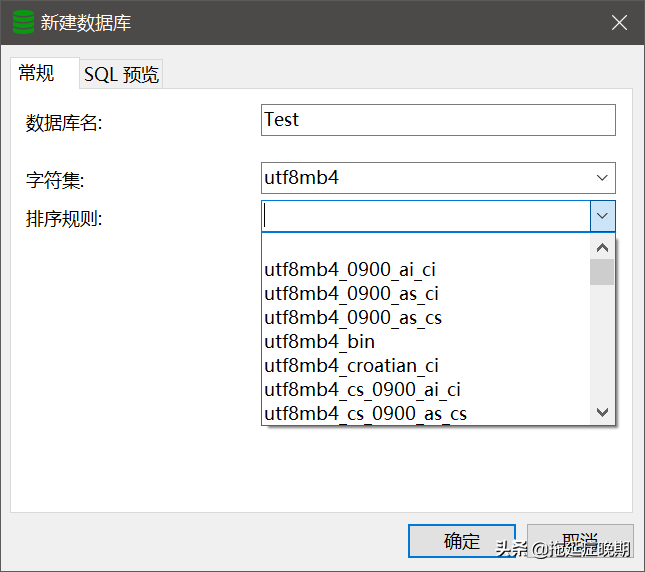Open the SQL 预览 tab
The width and height of the screenshot is (645, 572).
pyautogui.click(x=121, y=74)
